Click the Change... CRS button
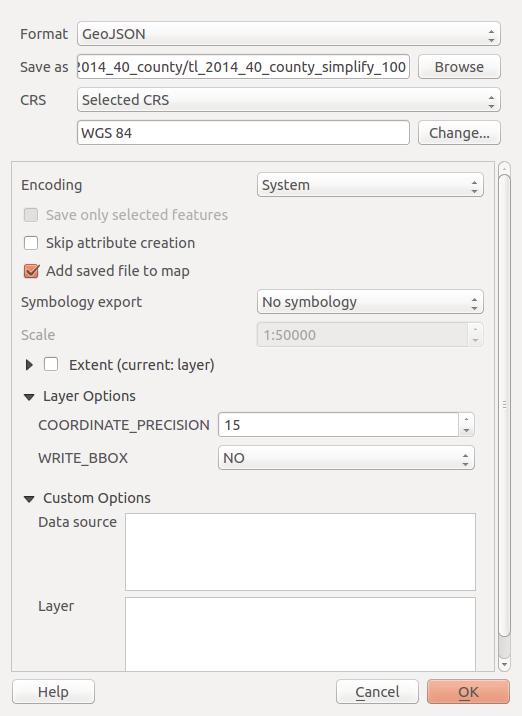522x716 pixels. pos(459,133)
